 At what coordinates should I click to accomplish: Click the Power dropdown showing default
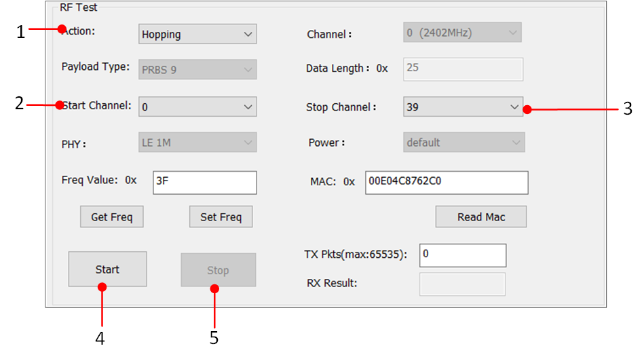[x=465, y=142]
